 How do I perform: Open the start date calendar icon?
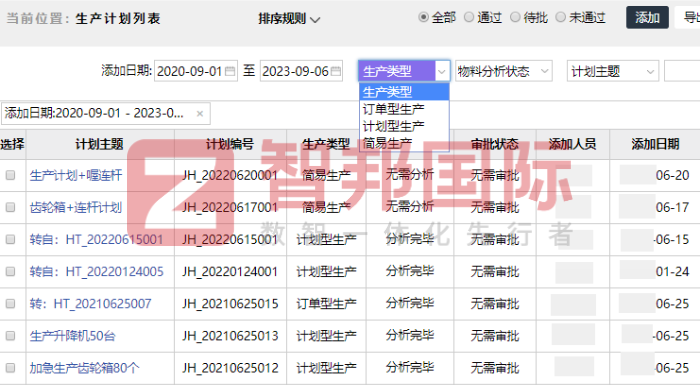tap(230, 71)
